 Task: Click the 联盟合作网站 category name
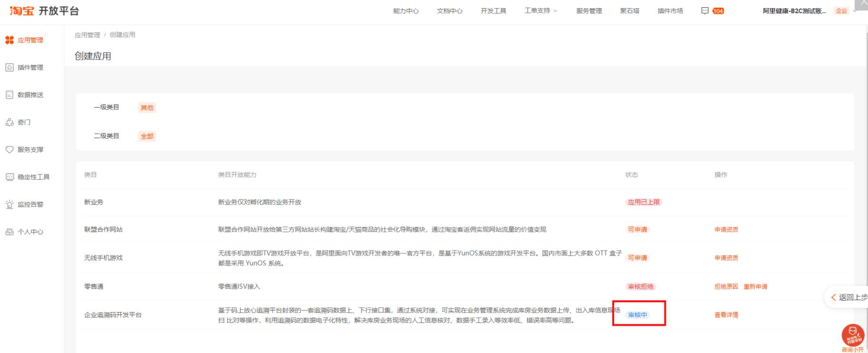(x=103, y=230)
